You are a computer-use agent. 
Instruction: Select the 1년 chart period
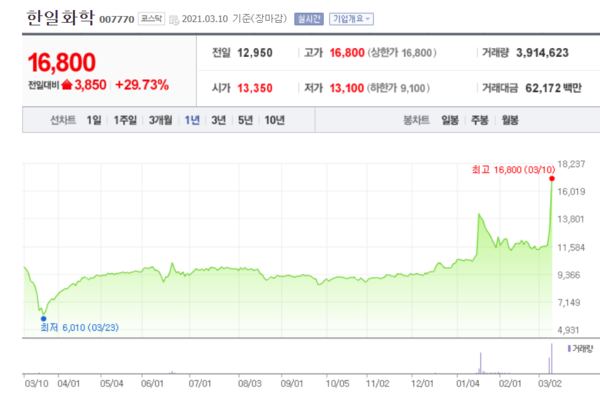pos(192,120)
